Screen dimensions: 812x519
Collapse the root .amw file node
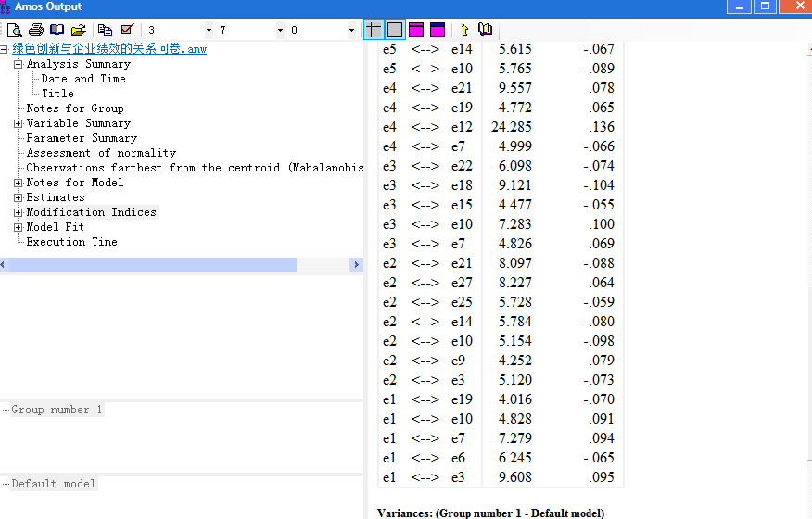click(x=4, y=49)
